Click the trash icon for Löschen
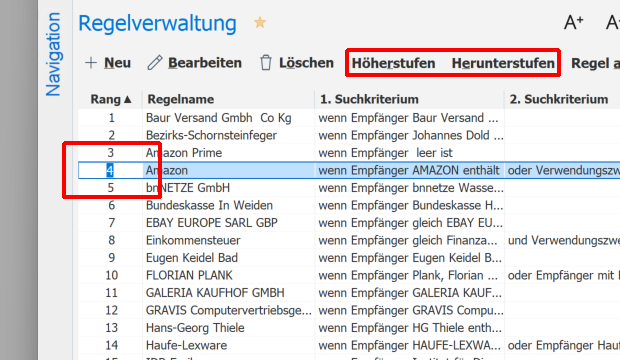 (266, 63)
